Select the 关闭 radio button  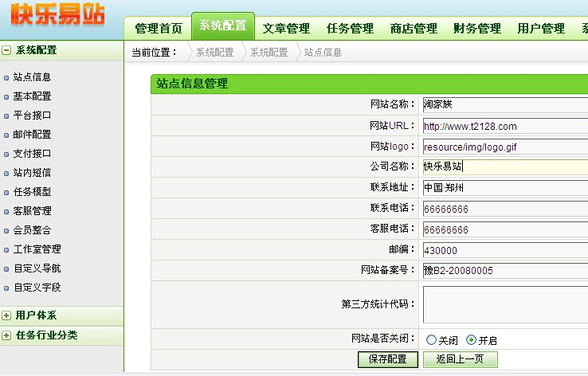[431, 340]
